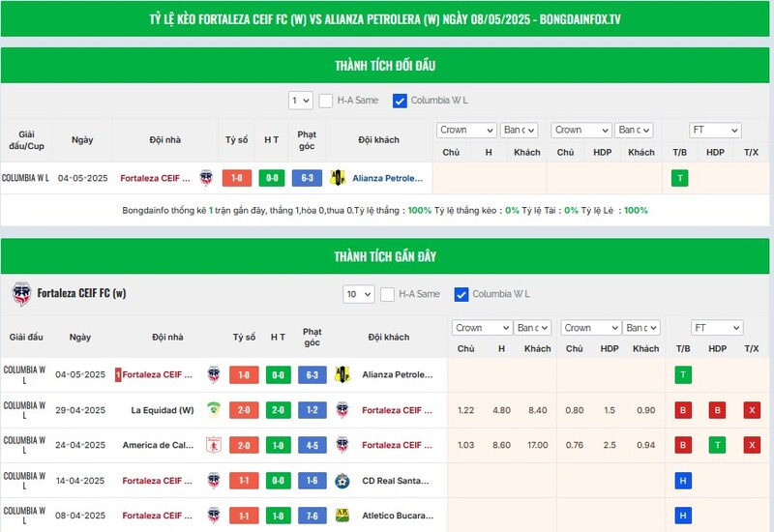Click blue H badge for 08-04-2025 match
This screenshot has width=774, height=532.
coord(683,516)
